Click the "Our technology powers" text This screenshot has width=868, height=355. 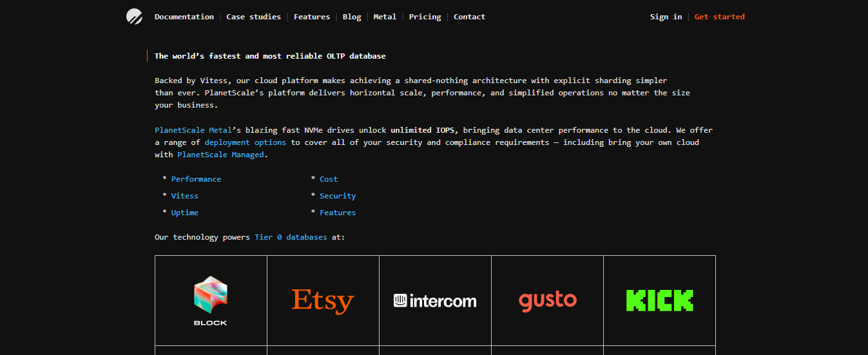[x=202, y=237]
